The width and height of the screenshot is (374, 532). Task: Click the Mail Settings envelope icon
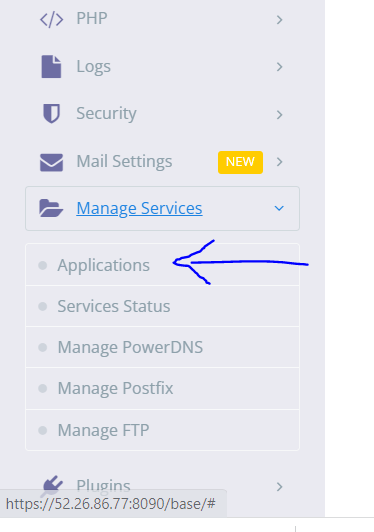pyautogui.click(x=51, y=162)
